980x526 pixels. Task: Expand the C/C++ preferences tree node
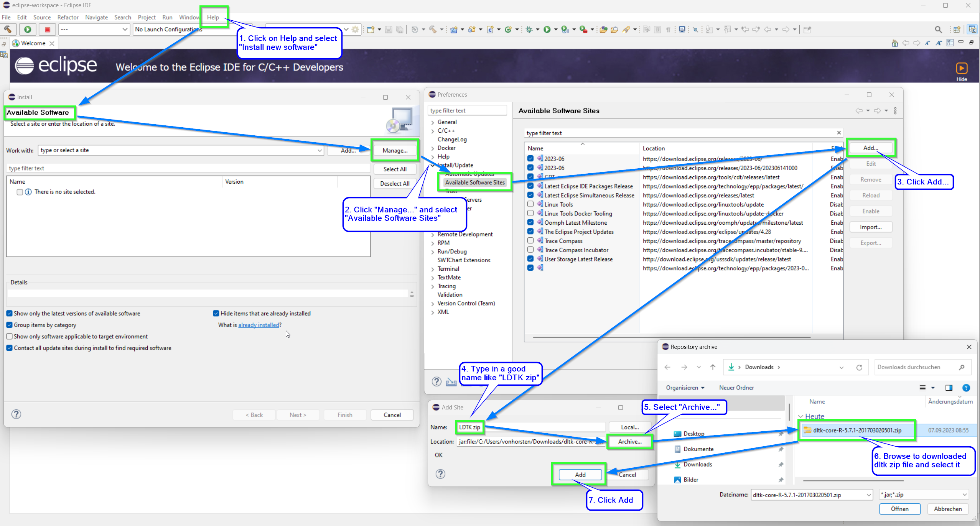point(432,131)
